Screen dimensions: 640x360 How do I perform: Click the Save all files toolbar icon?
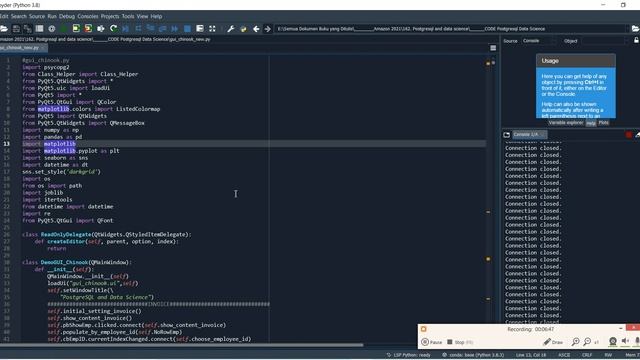point(28,29)
